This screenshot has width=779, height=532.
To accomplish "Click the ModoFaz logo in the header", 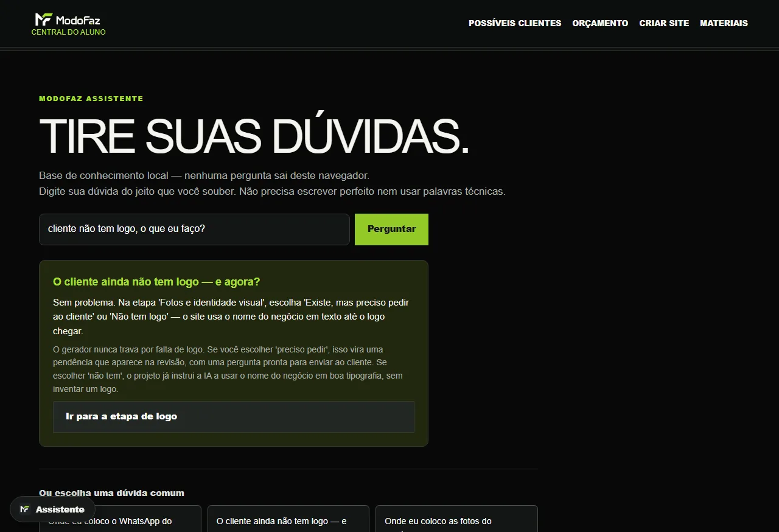I will [x=68, y=19].
